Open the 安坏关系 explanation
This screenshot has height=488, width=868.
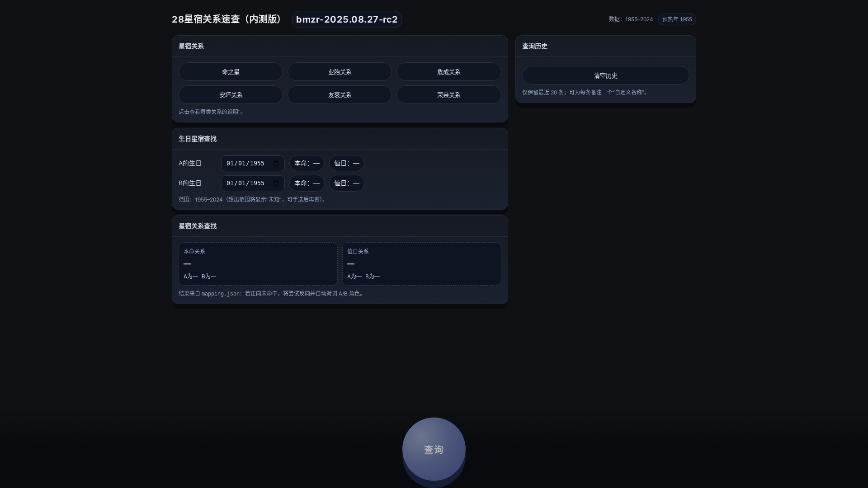[231, 95]
